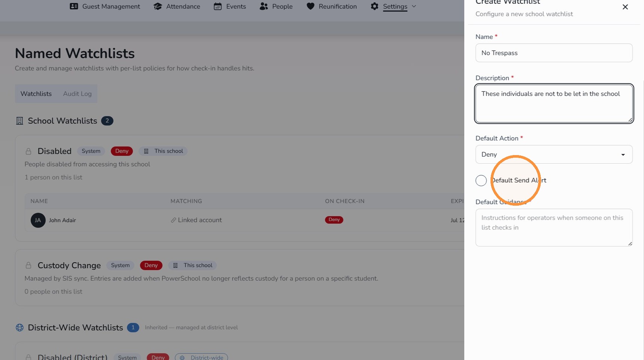The image size is (644, 360).
Task: Click the Guest Management ID card icon
Action: 74,6
